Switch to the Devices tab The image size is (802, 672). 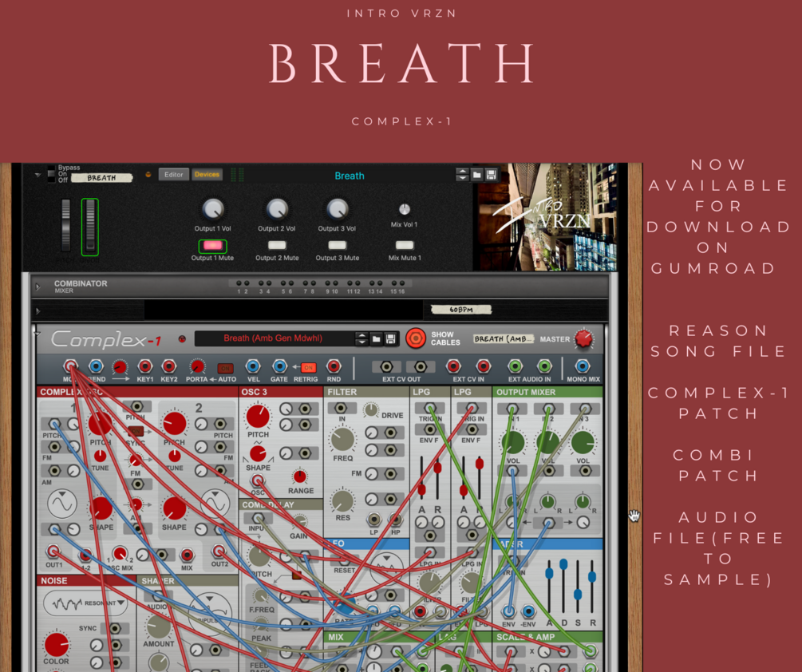coord(207,175)
